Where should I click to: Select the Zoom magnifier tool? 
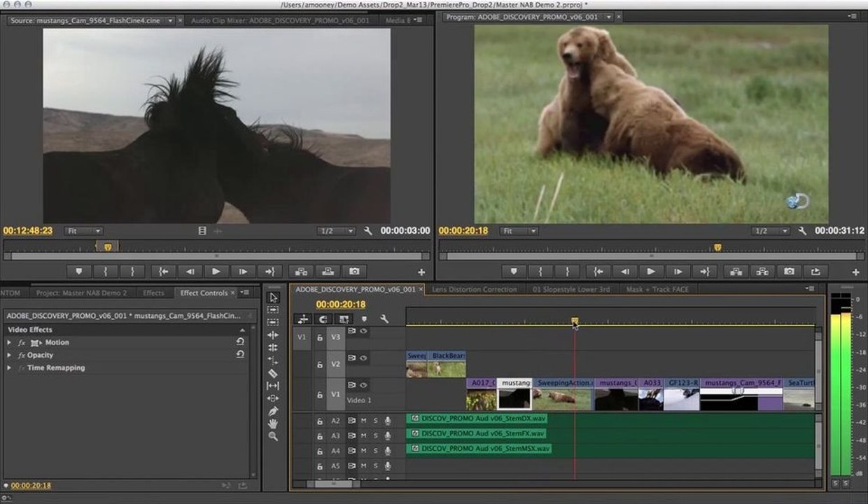coord(273,436)
